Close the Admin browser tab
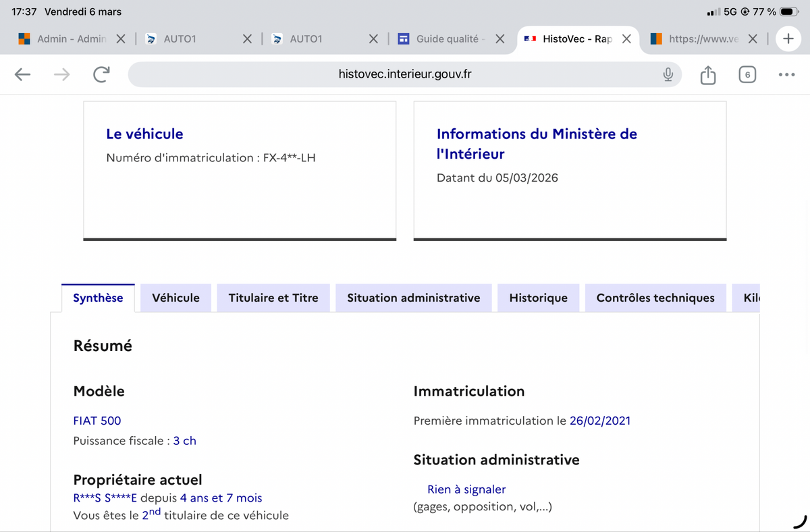810x532 pixels. [120, 38]
